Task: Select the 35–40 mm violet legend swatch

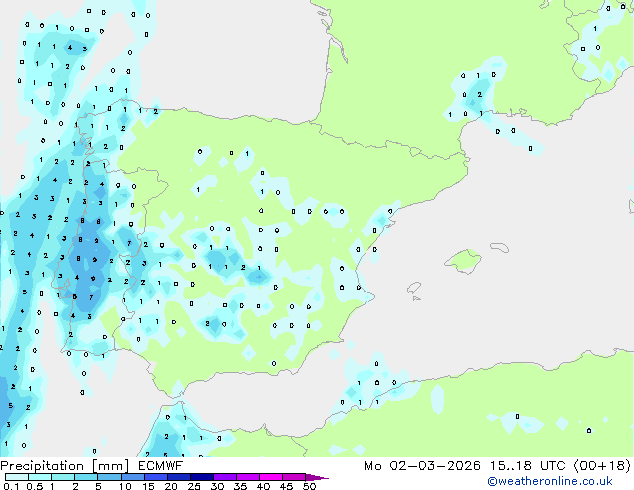Action: coord(247,477)
